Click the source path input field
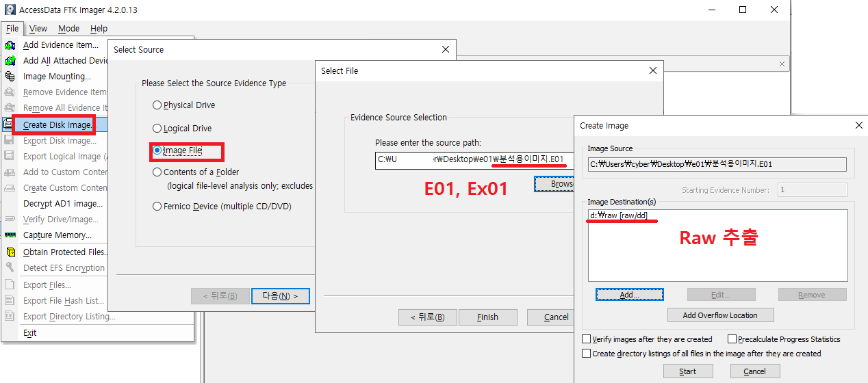This screenshot has width=868, height=383. (x=472, y=159)
